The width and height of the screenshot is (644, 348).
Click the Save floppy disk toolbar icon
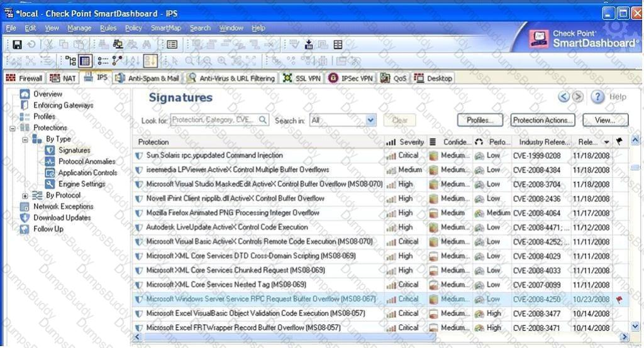tap(17, 45)
